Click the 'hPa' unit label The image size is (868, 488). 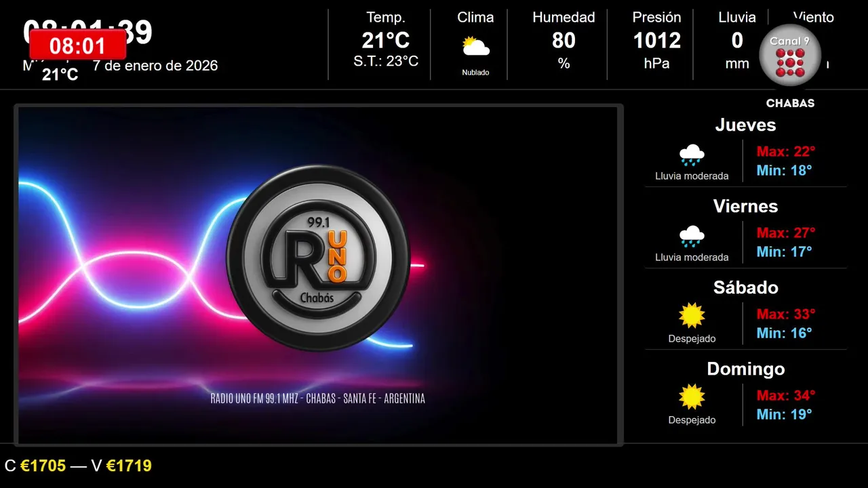656,64
